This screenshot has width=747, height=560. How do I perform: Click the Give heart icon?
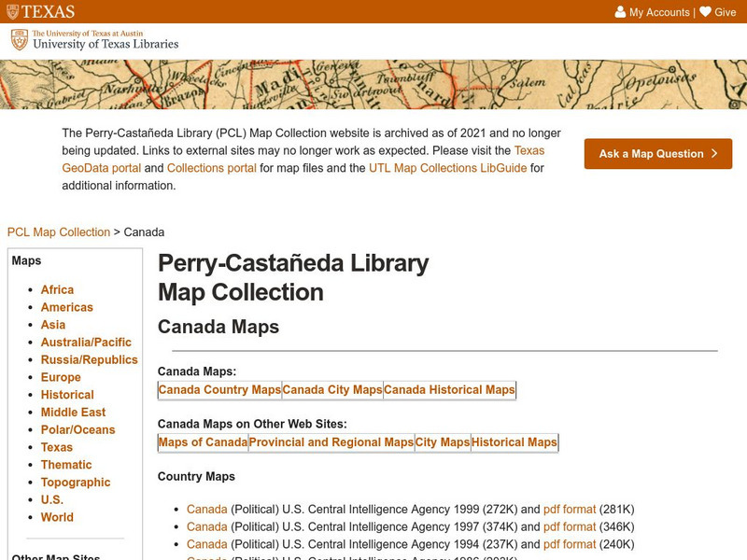(x=705, y=12)
